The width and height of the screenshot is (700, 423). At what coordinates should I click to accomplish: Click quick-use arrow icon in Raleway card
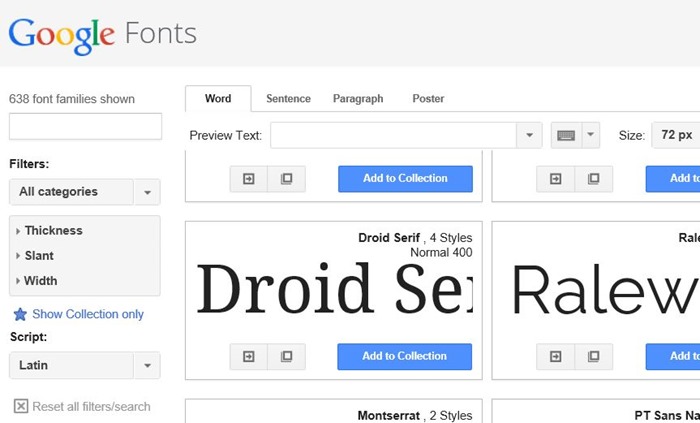555,357
